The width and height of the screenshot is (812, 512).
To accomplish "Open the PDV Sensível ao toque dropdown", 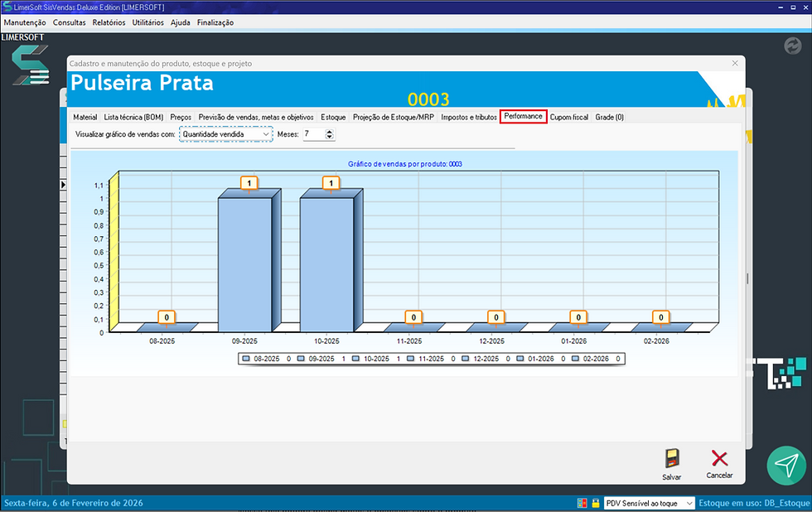I will coord(689,503).
